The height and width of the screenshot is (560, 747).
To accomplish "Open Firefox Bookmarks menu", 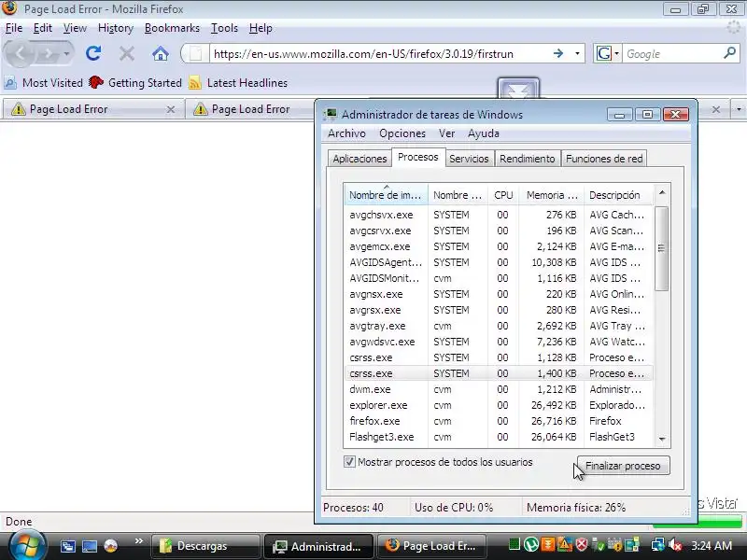I will [172, 28].
